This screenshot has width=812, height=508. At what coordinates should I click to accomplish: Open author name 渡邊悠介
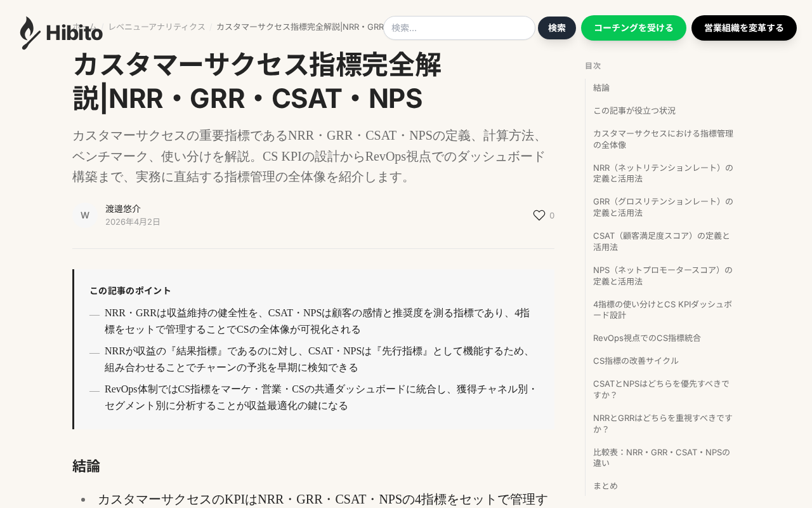pos(123,208)
